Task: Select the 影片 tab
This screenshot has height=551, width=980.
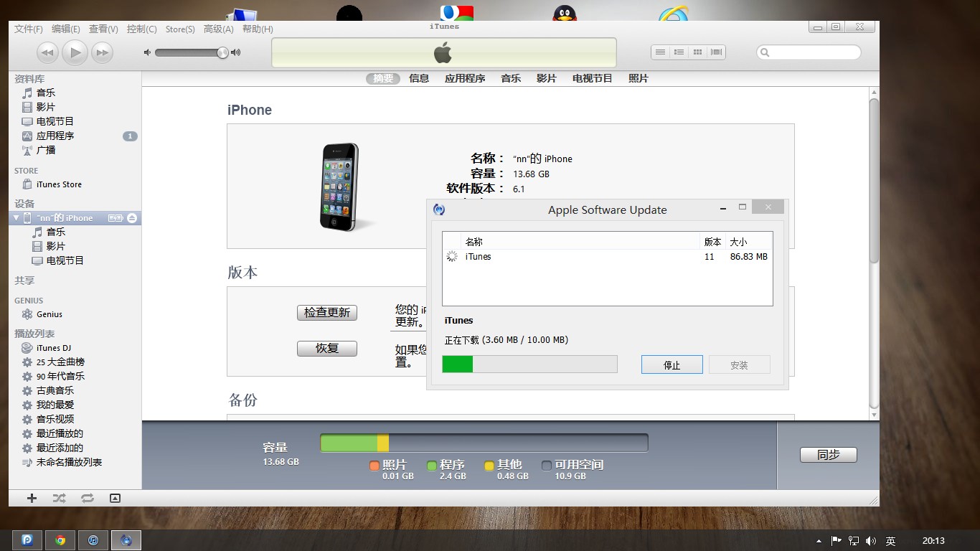Action: [547, 78]
